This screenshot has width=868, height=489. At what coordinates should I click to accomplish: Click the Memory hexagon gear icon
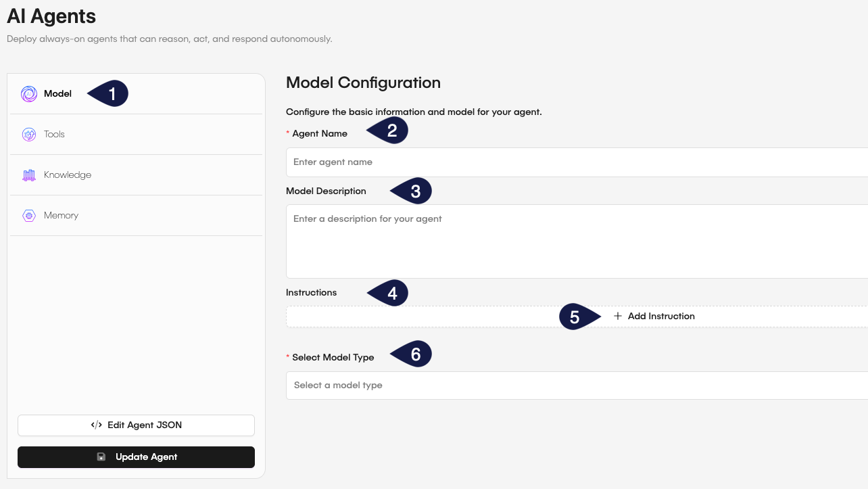29,215
